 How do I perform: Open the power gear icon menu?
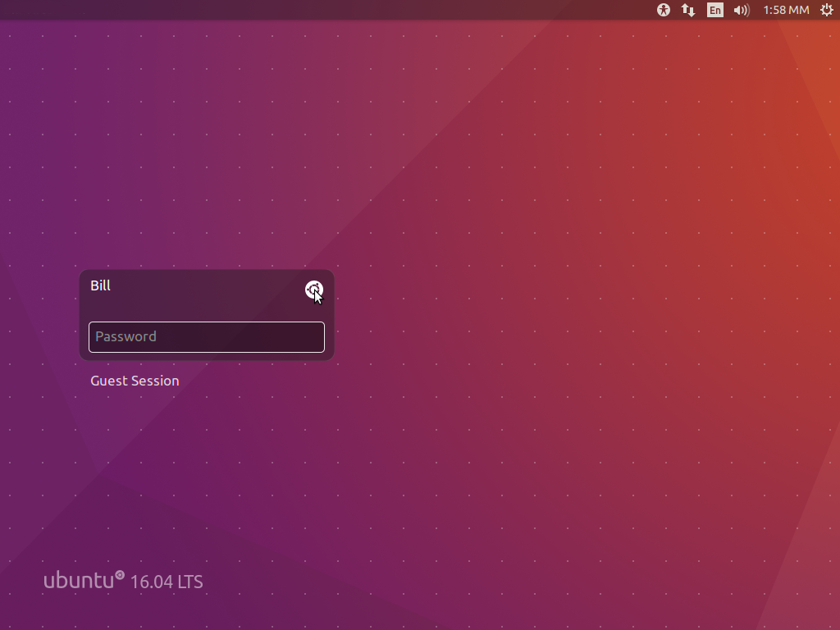click(x=826, y=10)
